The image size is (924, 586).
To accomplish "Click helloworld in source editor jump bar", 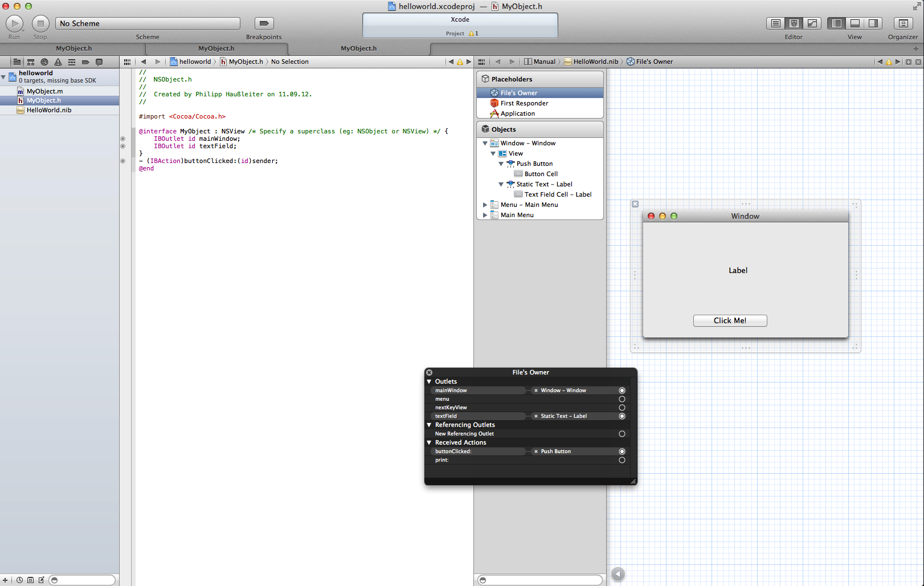I will click(190, 62).
